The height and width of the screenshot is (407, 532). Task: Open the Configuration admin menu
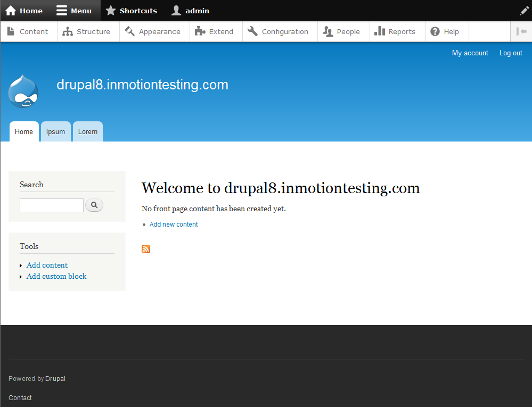point(280,31)
